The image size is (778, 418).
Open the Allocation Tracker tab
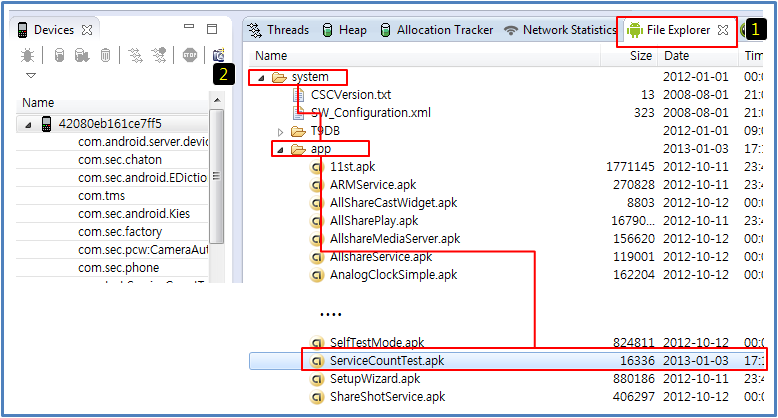(437, 30)
